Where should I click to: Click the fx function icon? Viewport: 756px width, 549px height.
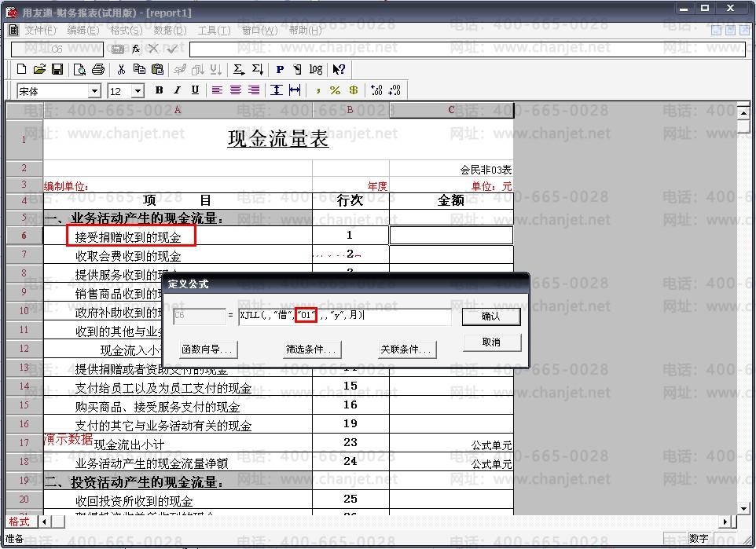135,49
